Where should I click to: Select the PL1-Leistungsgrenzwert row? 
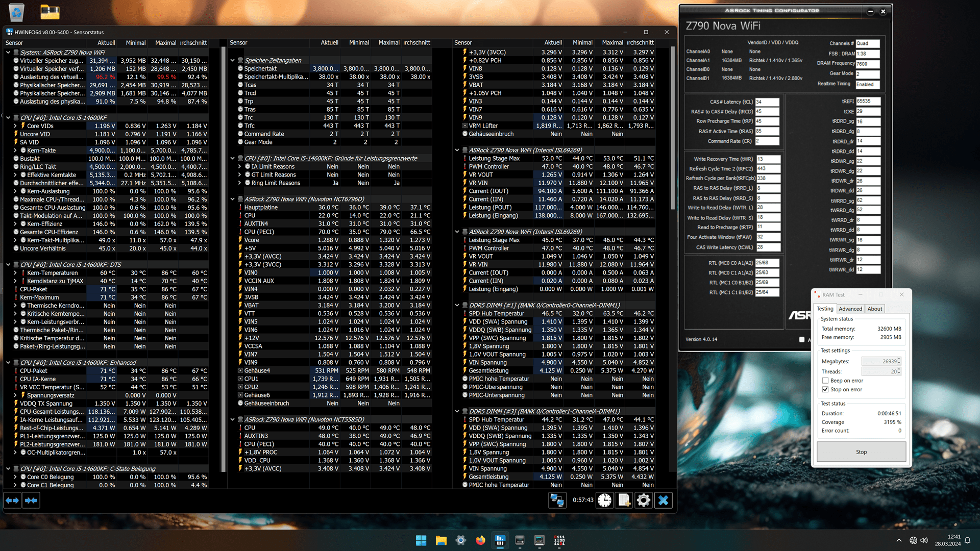coord(111,436)
